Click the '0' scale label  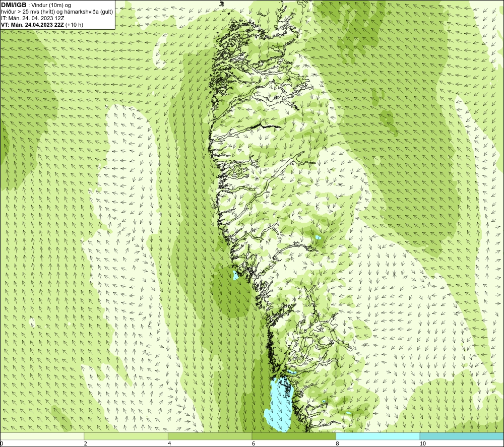[x=2, y=444]
